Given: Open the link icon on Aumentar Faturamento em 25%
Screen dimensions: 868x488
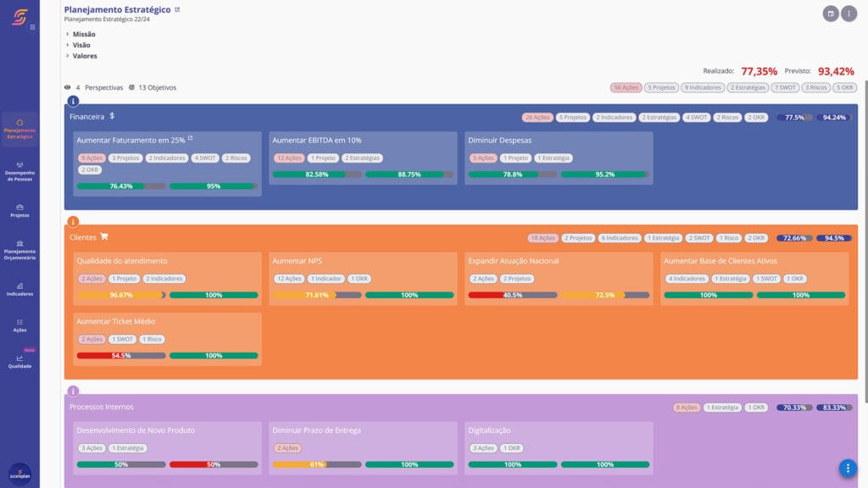Looking at the screenshot, I should (x=191, y=138).
